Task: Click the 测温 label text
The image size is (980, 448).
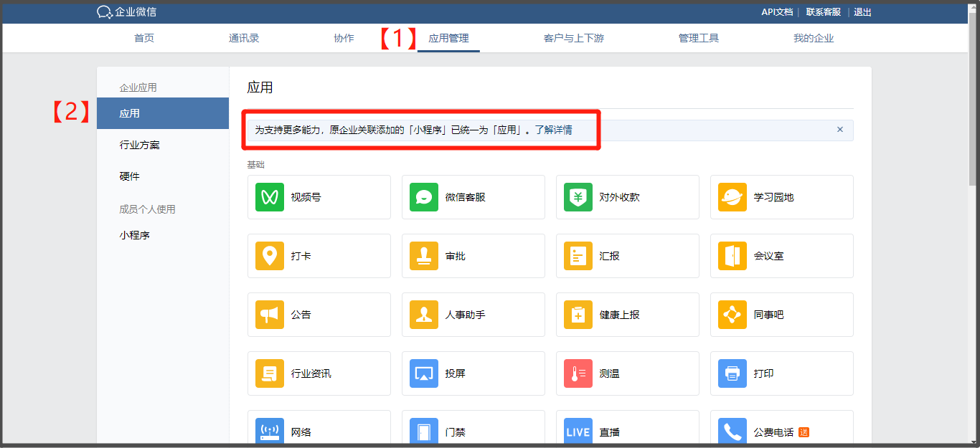Action: tap(610, 373)
